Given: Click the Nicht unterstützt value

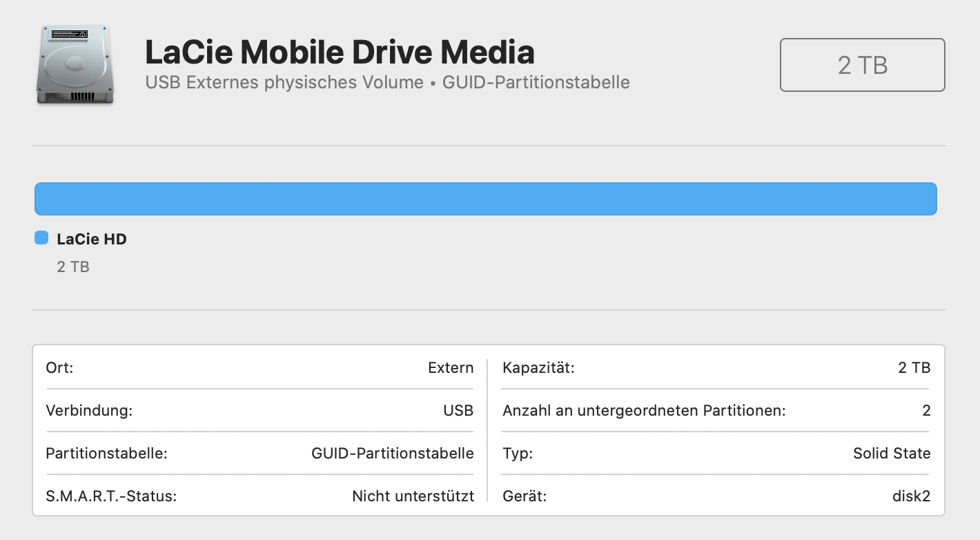Looking at the screenshot, I should (x=413, y=496).
